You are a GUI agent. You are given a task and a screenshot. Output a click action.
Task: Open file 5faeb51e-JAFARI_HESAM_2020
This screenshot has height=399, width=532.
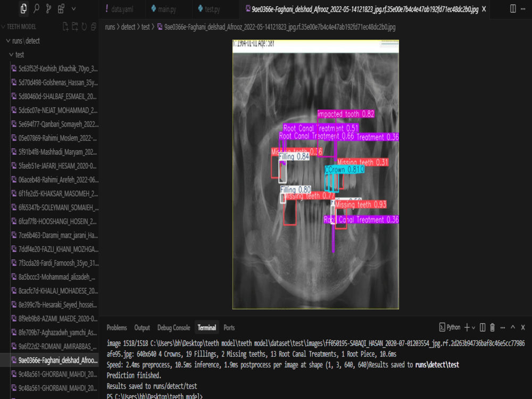[x=54, y=166]
